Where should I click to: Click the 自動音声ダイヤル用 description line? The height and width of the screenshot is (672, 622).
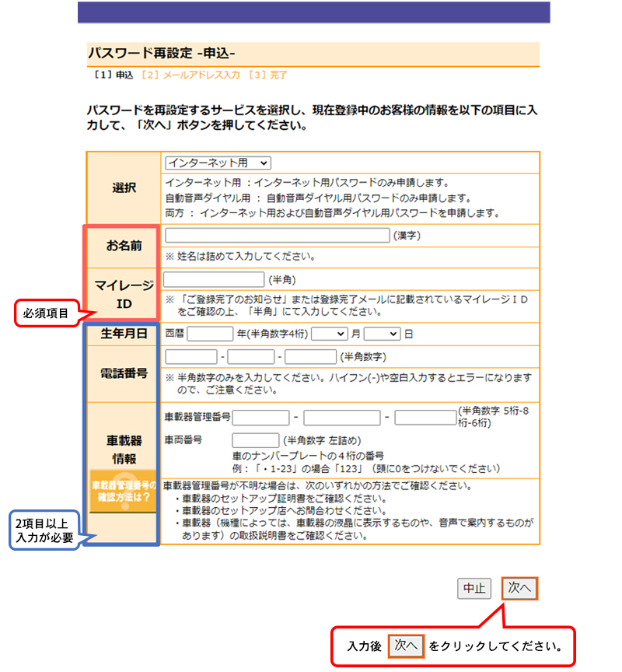click(318, 198)
